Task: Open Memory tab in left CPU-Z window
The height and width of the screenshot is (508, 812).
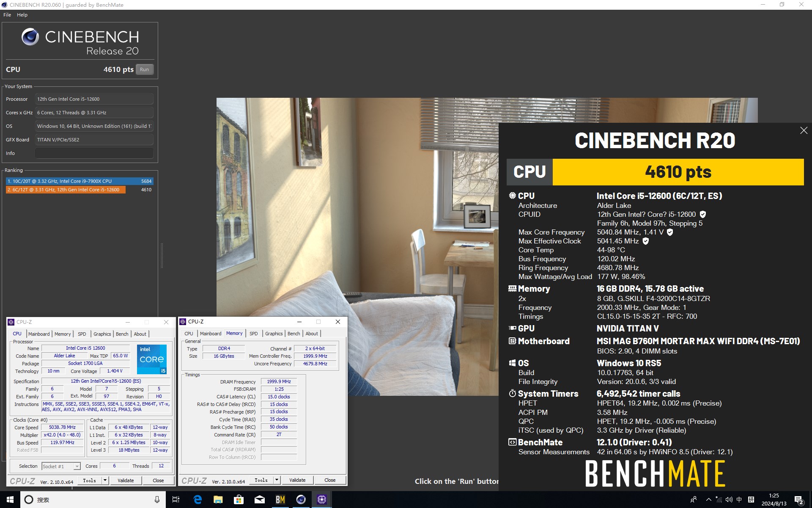Action: [x=63, y=334]
